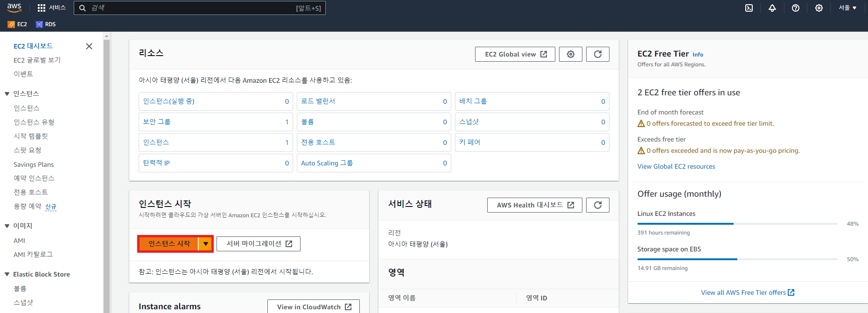Image resolution: width=868 pixels, height=313 pixels.
Task: Open the AWS Health 대시보드 button
Action: [535, 205]
